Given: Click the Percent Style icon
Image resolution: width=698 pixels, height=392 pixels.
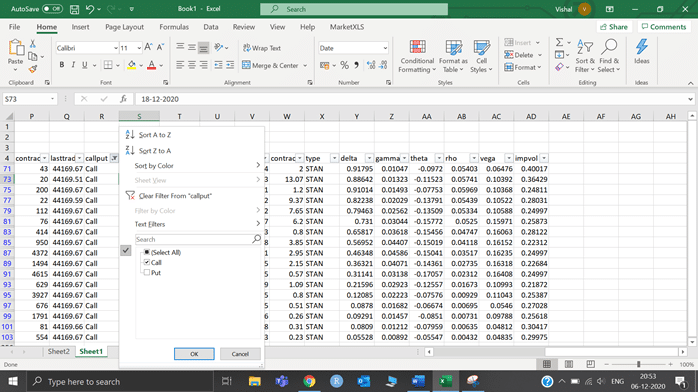Looking at the screenshot, I should (344, 65).
